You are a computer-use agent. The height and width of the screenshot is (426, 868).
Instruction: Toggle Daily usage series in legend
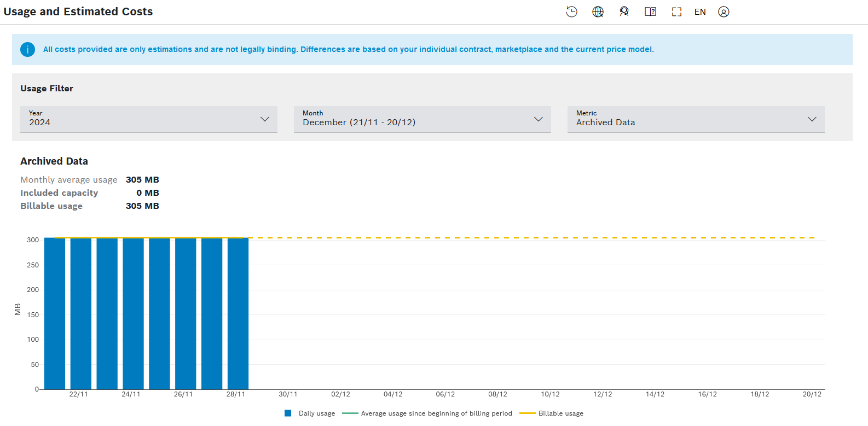pyautogui.click(x=316, y=413)
